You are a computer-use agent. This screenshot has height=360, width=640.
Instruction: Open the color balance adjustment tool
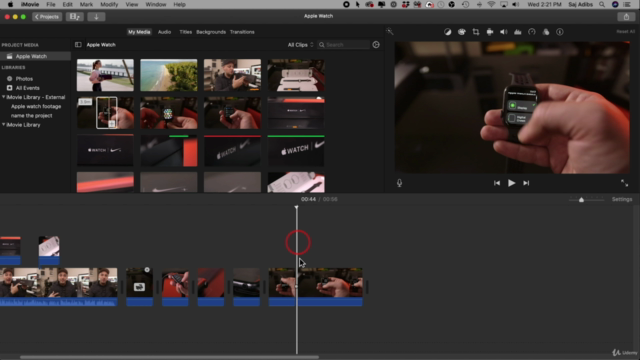pyautogui.click(x=448, y=32)
